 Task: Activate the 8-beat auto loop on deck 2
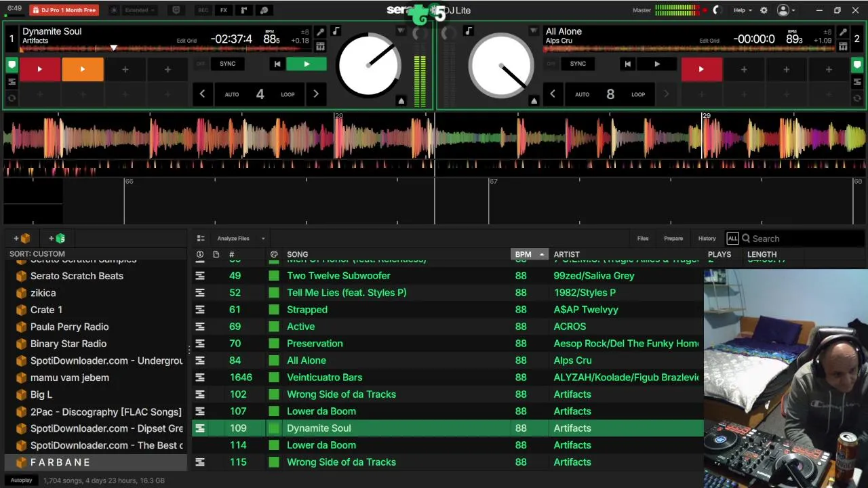click(610, 94)
